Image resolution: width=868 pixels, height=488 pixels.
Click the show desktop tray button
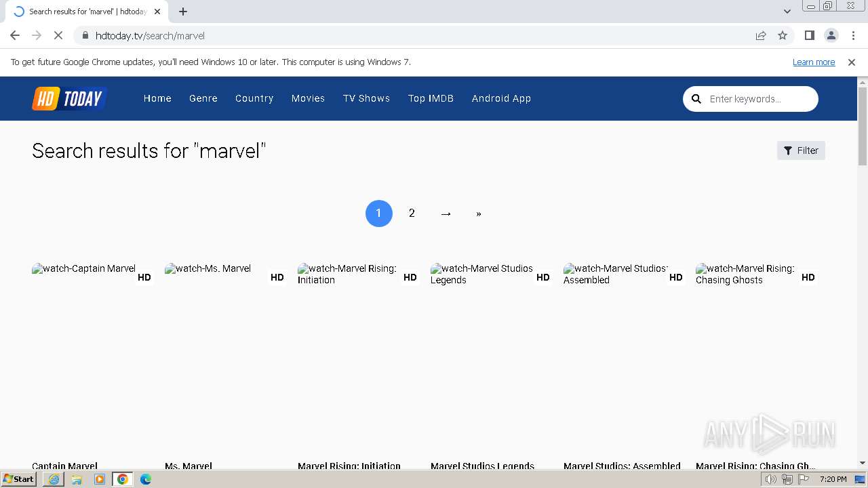pos(860,479)
